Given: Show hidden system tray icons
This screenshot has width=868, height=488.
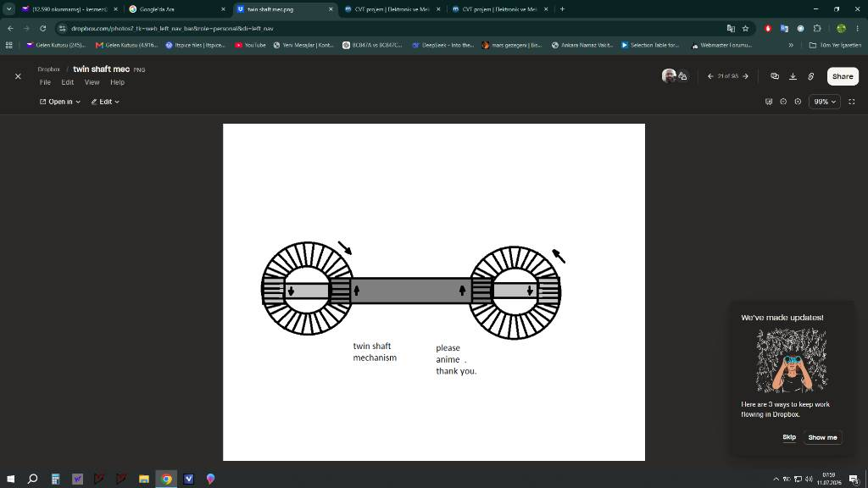Looking at the screenshot, I should pos(776,480).
